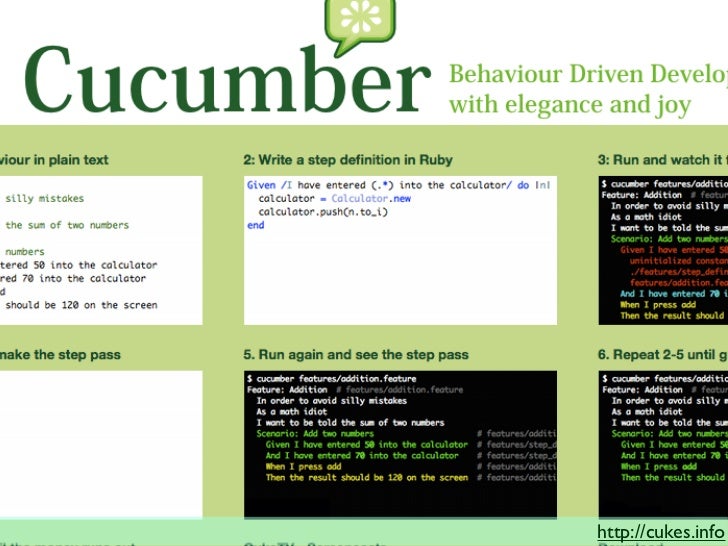Click 'Scenario: Add two numbers' in step 5 terminal
This screenshot has height=546, width=728.
(x=315, y=434)
